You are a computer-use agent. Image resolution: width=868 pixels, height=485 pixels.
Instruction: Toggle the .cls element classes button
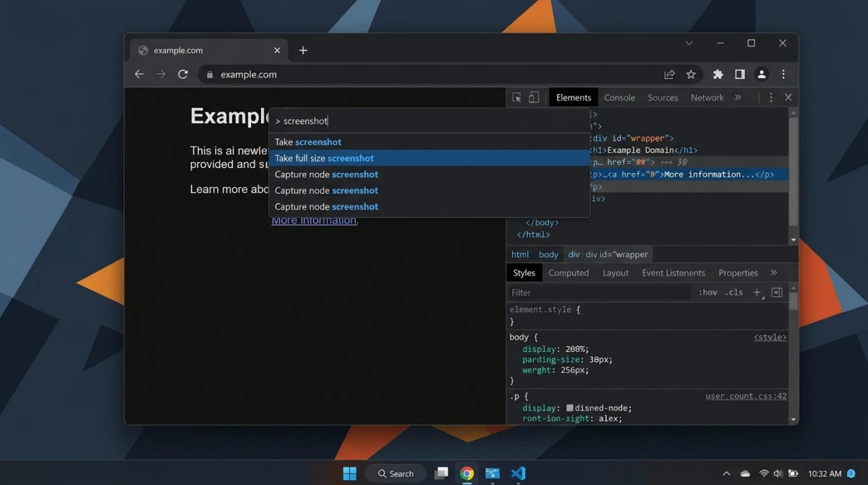coord(734,292)
